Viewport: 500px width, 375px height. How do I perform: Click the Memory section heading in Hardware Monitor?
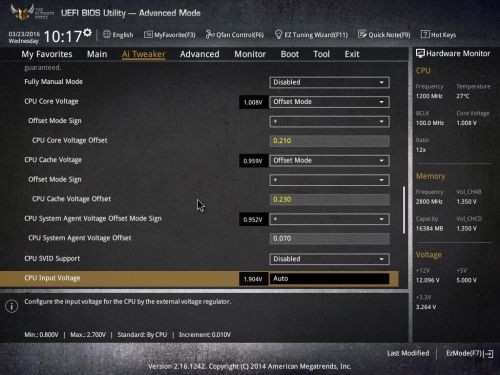point(430,176)
